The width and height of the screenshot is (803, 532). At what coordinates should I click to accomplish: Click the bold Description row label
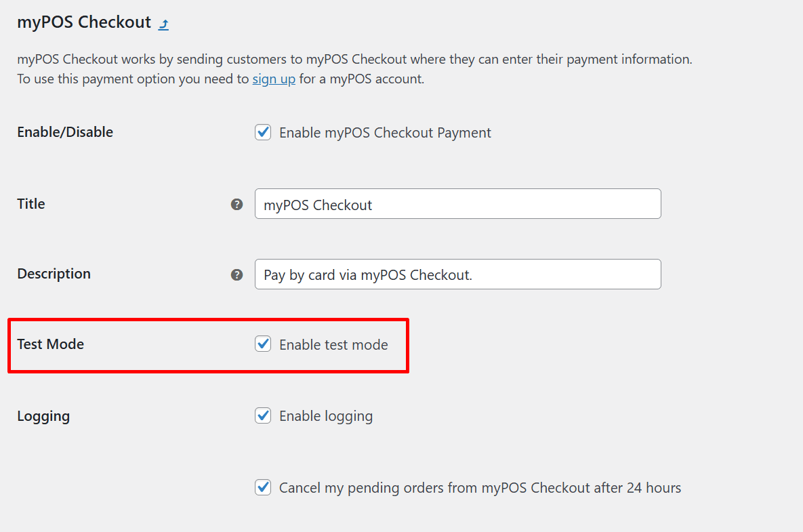[54, 274]
